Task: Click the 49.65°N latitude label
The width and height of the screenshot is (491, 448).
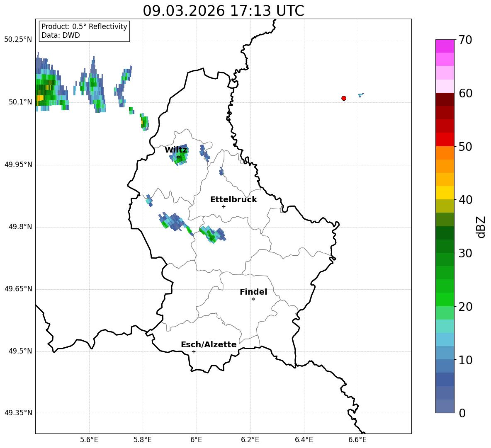Action: tap(18, 288)
